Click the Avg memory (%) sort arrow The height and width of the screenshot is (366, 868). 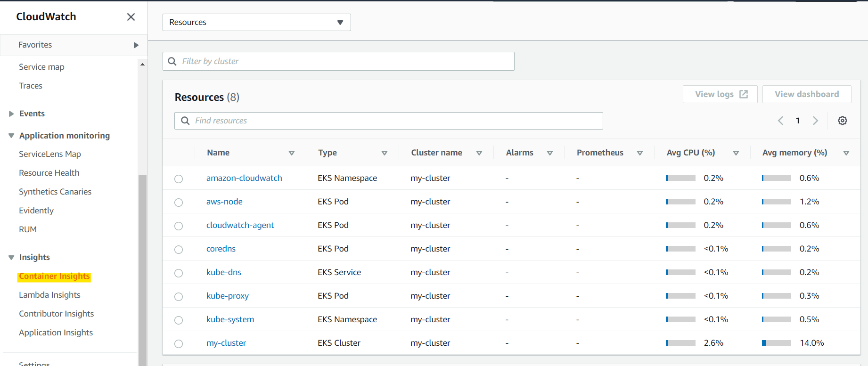pyautogui.click(x=846, y=153)
